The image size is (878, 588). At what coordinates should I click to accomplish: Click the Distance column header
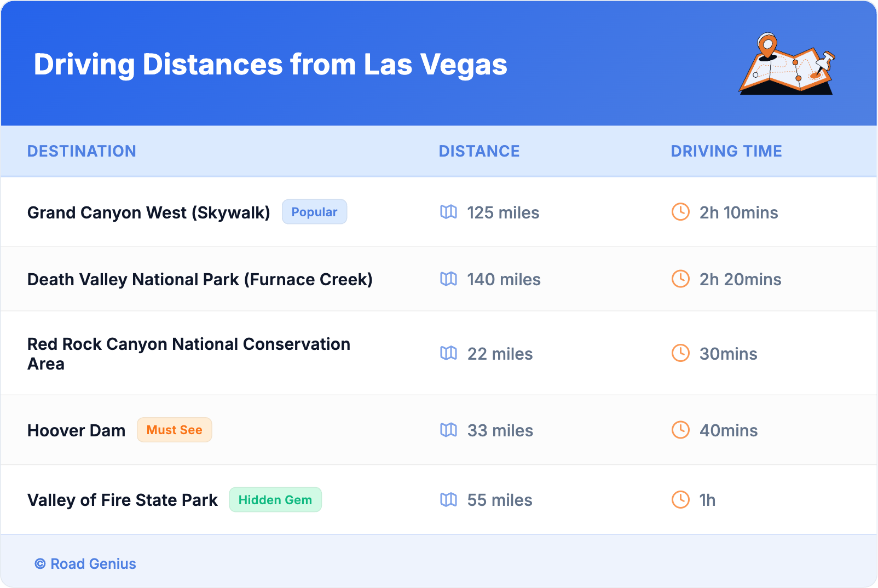click(x=479, y=151)
